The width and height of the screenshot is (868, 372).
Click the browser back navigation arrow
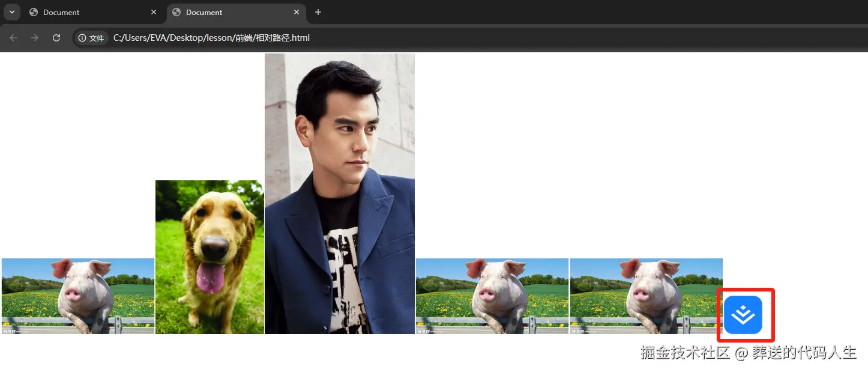[x=13, y=37]
